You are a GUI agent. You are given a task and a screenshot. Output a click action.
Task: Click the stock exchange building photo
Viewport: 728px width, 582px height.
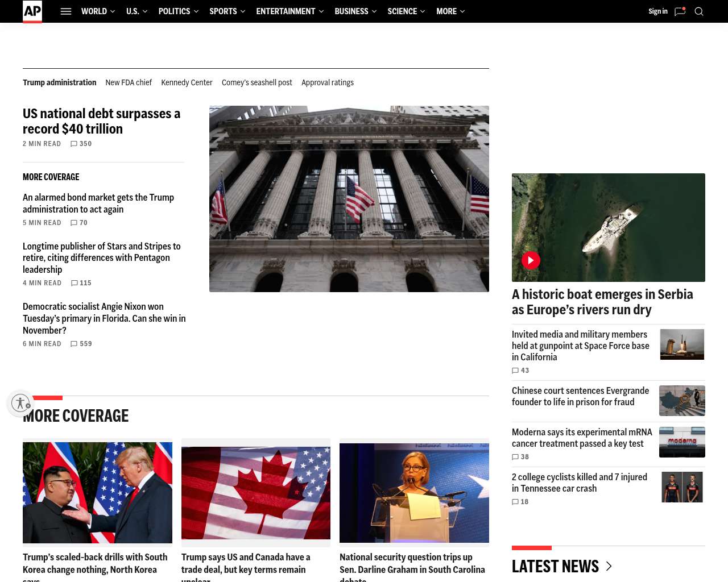click(x=349, y=199)
